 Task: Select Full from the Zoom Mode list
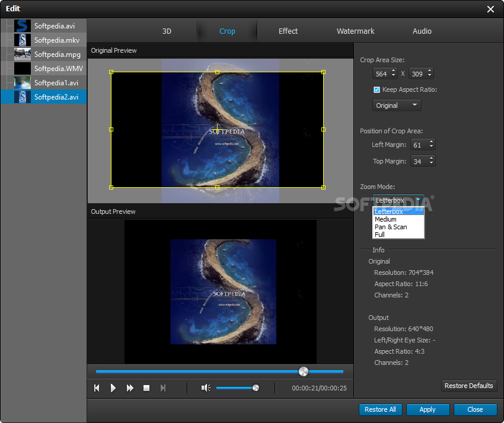[380, 235]
